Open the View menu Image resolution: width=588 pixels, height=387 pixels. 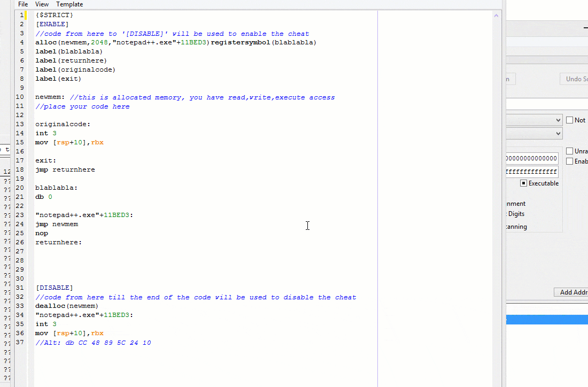pyautogui.click(x=42, y=4)
